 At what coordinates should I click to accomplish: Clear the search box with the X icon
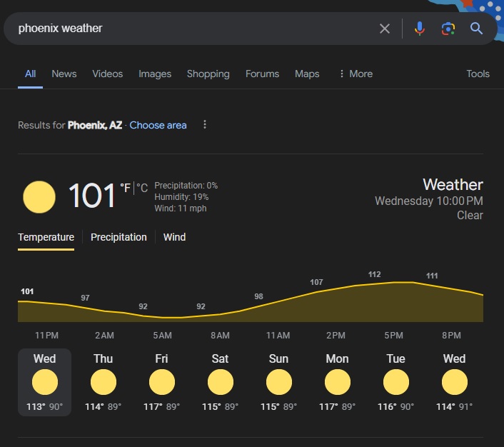tap(385, 29)
